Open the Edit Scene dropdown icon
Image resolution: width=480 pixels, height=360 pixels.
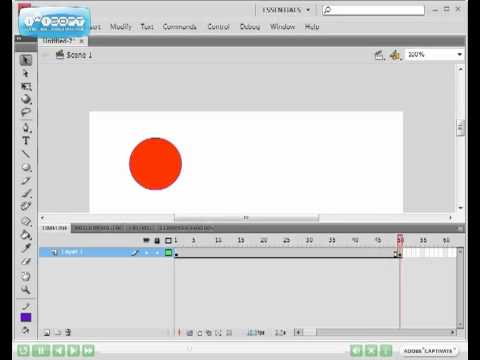(379, 55)
